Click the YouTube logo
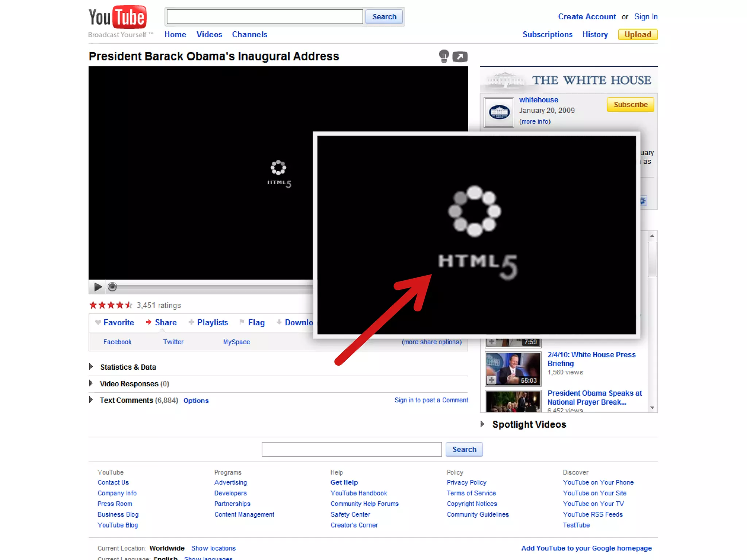The image size is (747, 560). coord(118,17)
